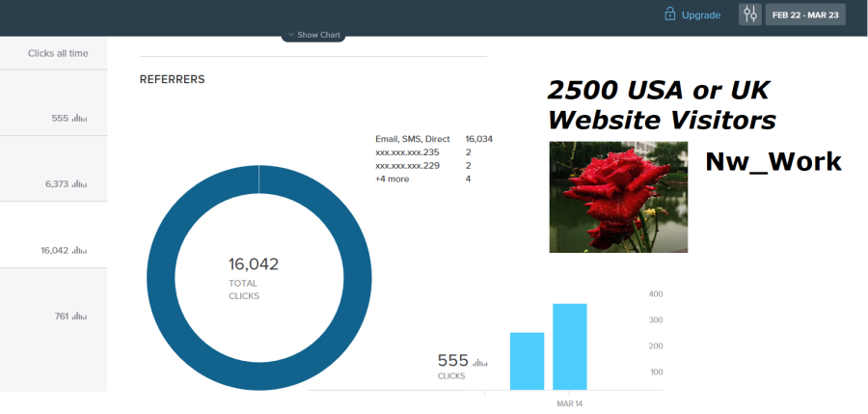The height and width of the screenshot is (414, 868).
Task: Click the MAR 14 axis label
Action: tap(569, 403)
